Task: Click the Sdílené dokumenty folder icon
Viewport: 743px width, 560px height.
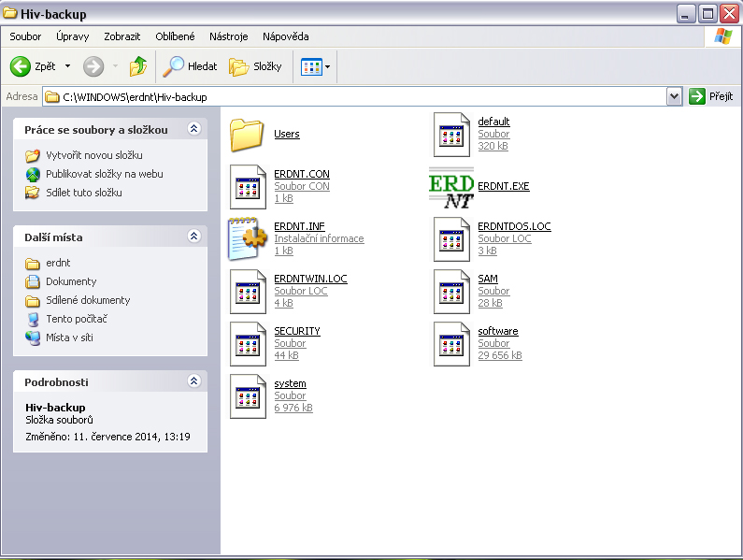Action: pos(33,301)
